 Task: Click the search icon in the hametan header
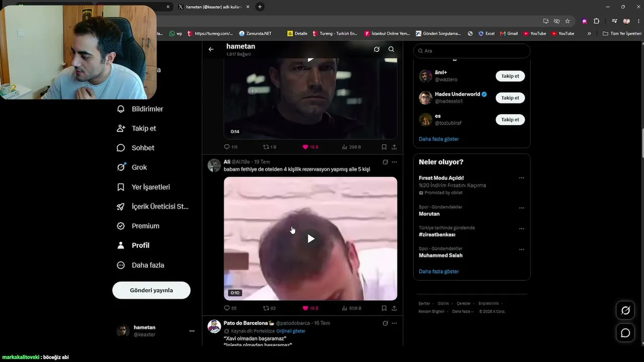391,49
